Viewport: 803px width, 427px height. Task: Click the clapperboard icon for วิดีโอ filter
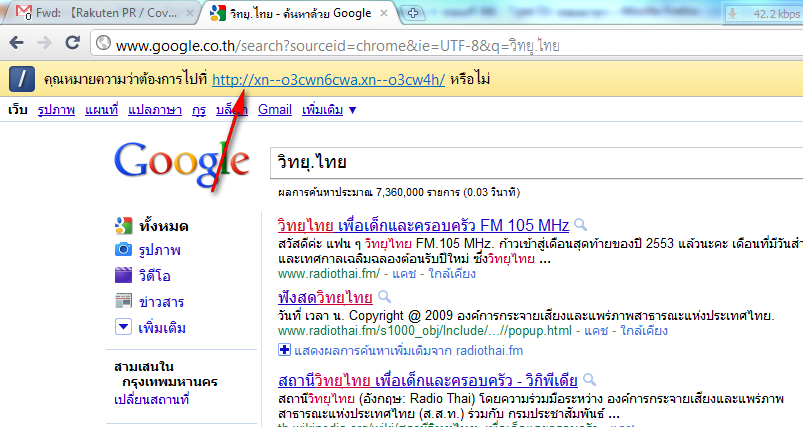pyautogui.click(x=123, y=275)
